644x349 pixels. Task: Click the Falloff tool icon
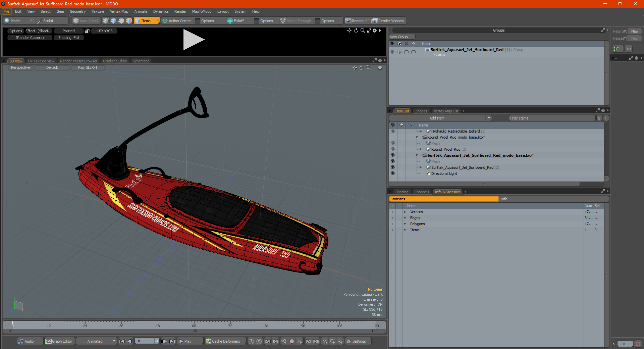(x=230, y=21)
